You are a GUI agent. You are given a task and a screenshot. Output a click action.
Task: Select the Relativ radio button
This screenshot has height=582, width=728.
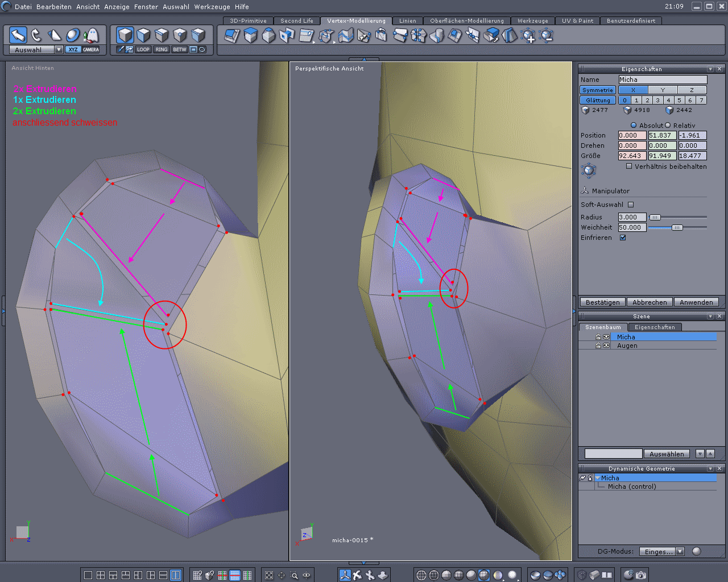click(x=668, y=126)
